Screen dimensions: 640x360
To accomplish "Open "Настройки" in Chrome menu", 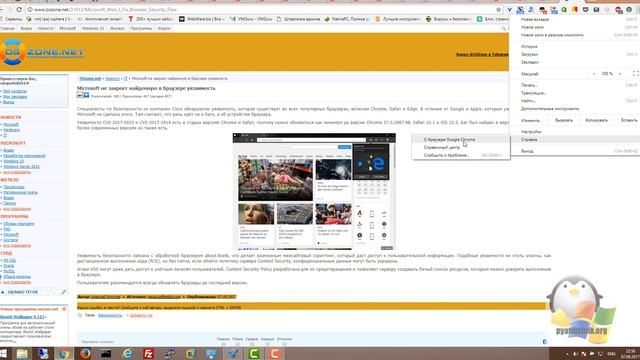I will [x=575, y=132].
